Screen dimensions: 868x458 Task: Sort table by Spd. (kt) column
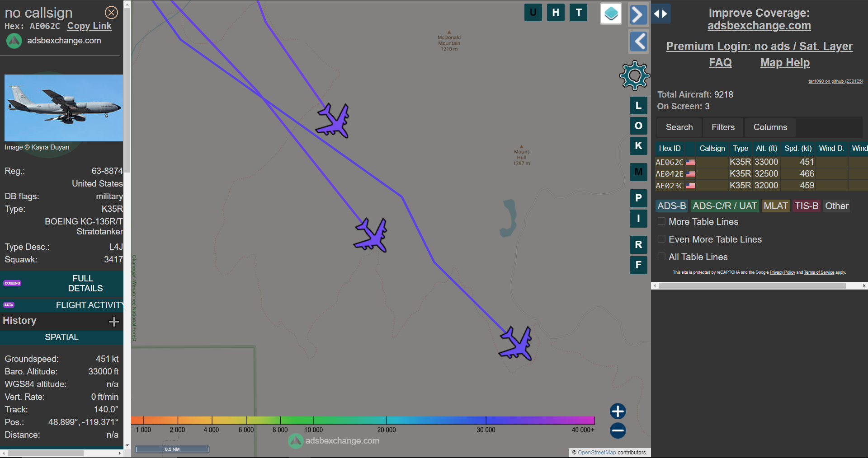[x=798, y=148]
